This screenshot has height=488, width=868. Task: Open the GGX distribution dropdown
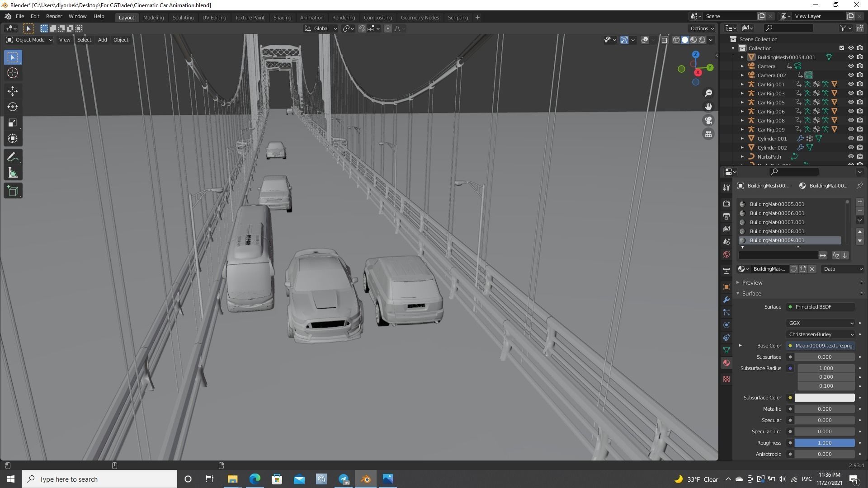point(821,324)
